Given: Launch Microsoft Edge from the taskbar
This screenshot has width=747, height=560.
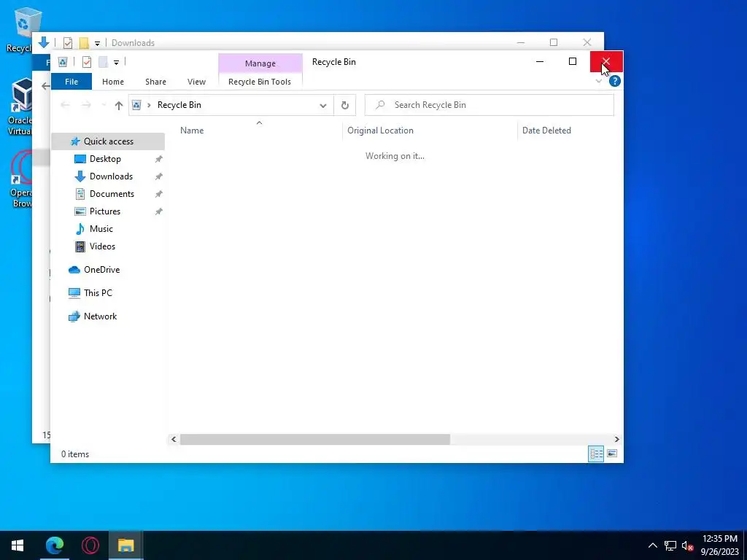Looking at the screenshot, I should (54, 545).
